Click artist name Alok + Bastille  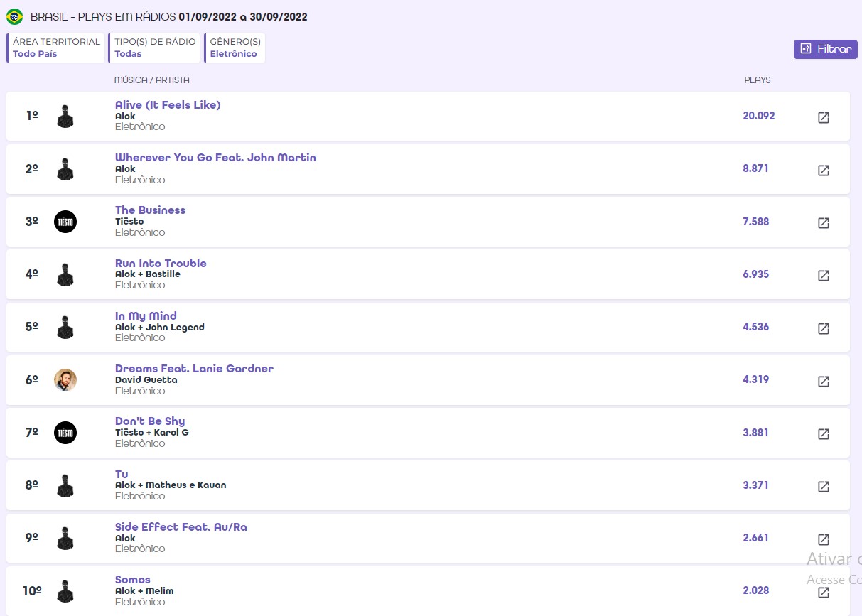148,274
